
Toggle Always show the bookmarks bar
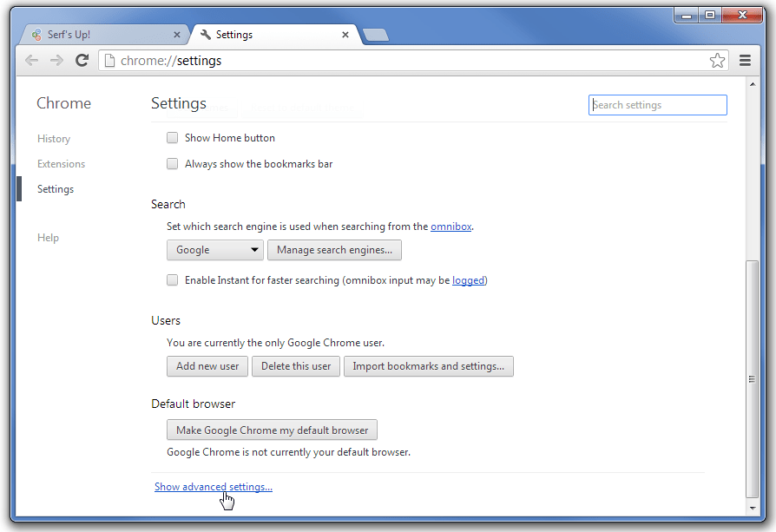(x=172, y=164)
